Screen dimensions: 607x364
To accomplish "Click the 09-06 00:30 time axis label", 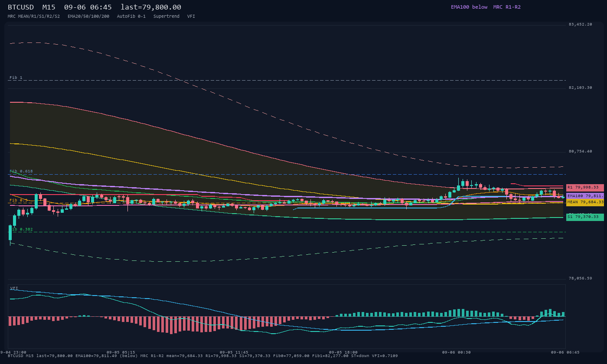I will [x=457, y=352].
